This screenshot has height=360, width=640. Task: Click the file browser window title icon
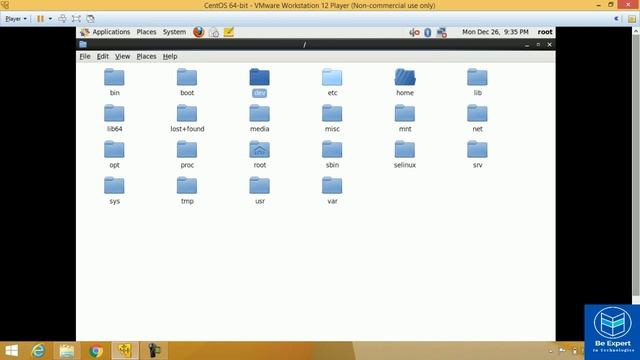[83, 44]
